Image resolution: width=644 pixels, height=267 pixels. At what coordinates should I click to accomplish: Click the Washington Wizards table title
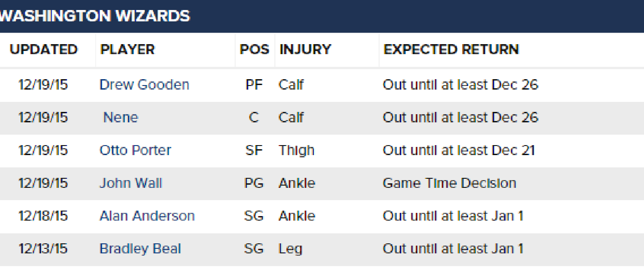(95, 16)
